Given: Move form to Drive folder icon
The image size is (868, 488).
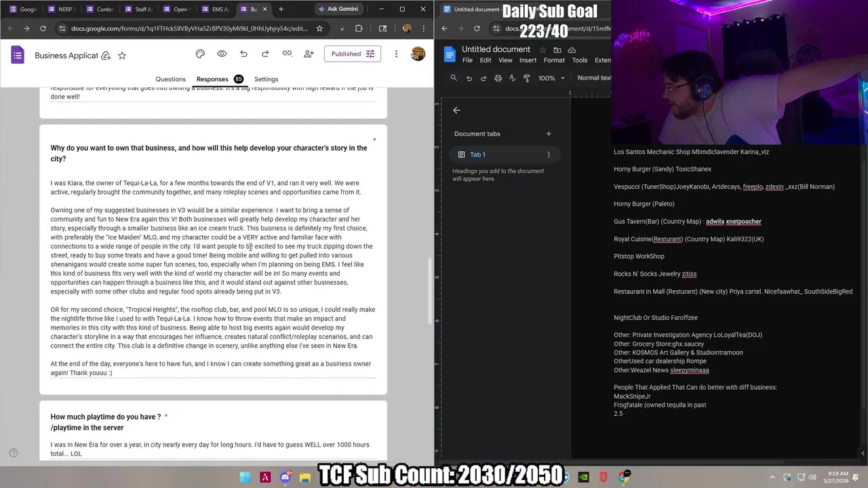Looking at the screenshot, I should pos(106,56).
